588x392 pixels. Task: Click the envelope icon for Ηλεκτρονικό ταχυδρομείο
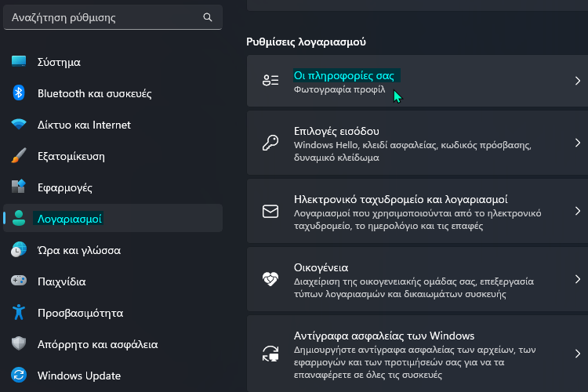(x=270, y=211)
